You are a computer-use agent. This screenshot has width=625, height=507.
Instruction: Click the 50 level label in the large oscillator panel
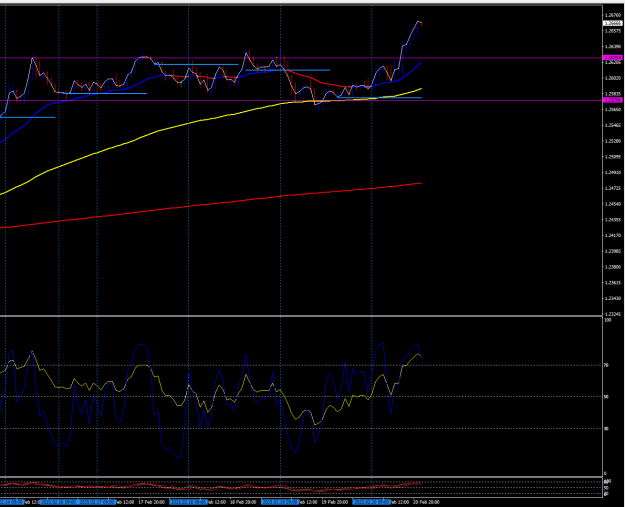click(x=606, y=397)
